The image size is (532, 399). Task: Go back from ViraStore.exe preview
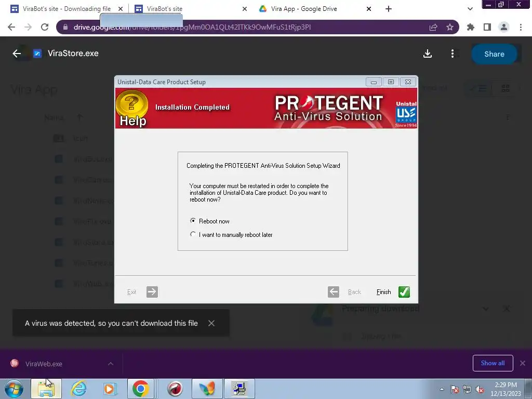[x=17, y=54]
